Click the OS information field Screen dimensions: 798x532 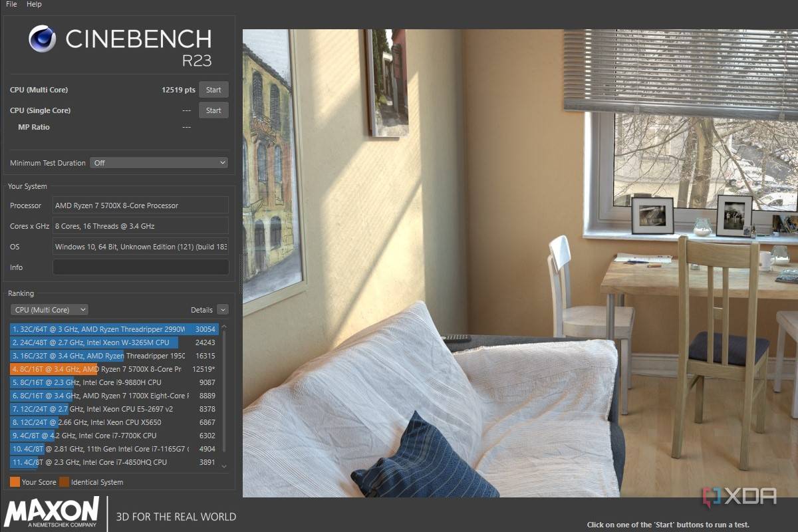140,247
